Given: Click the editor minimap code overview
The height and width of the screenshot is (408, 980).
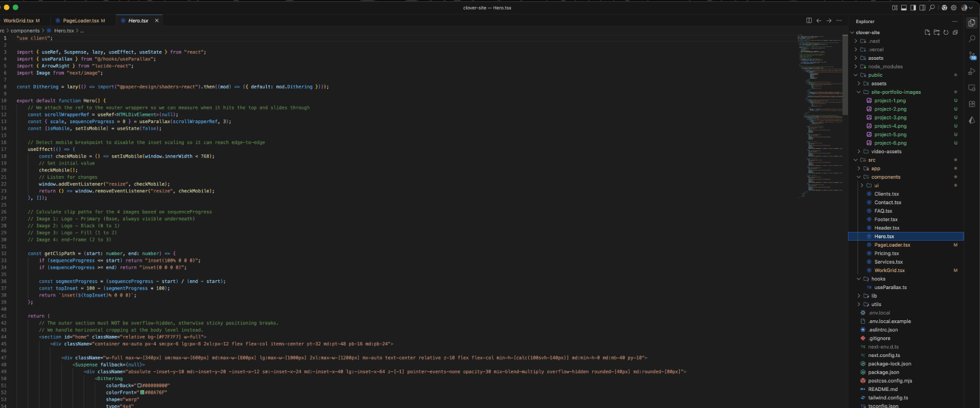Looking at the screenshot, I should pyautogui.click(x=820, y=116).
